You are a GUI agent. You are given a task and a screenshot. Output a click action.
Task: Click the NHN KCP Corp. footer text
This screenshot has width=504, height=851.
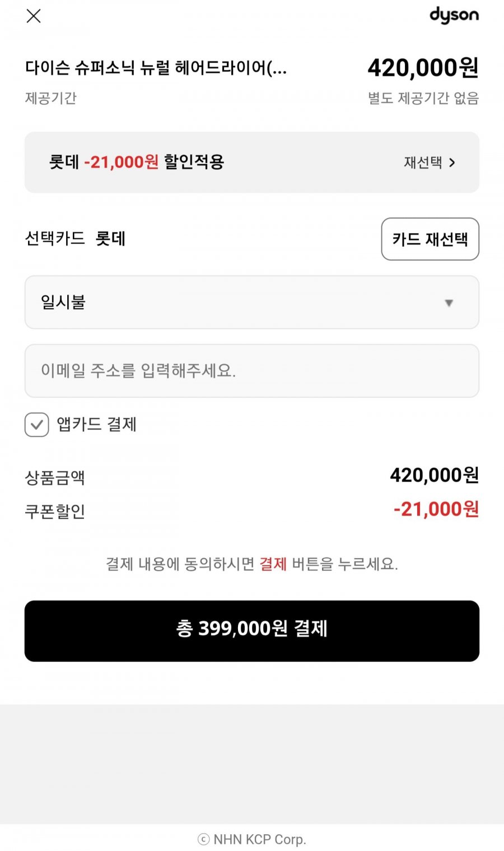pos(260,839)
